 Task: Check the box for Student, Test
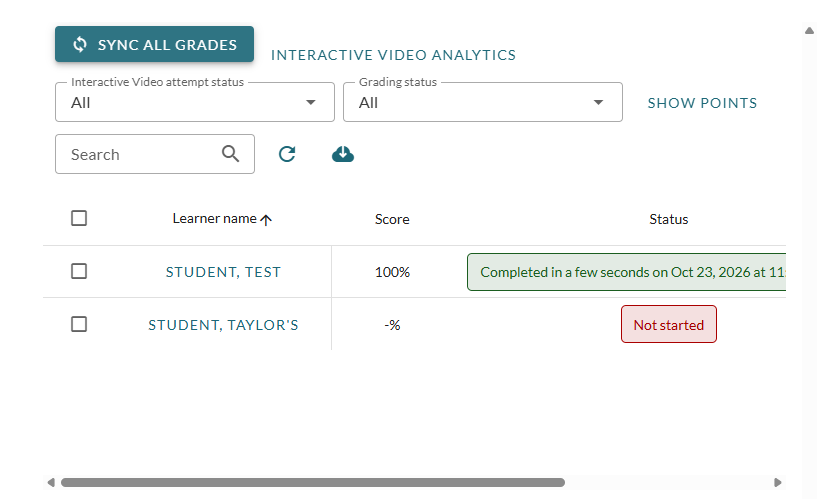tap(79, 271)
